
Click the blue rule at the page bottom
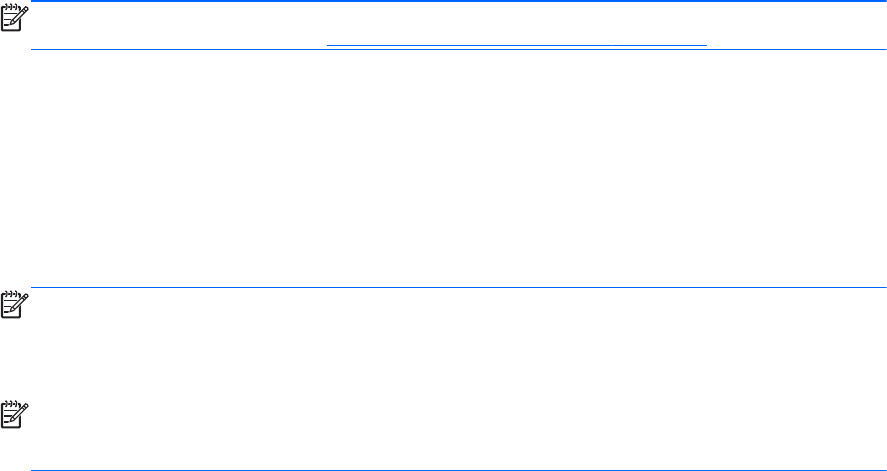[x=443, y=470]
